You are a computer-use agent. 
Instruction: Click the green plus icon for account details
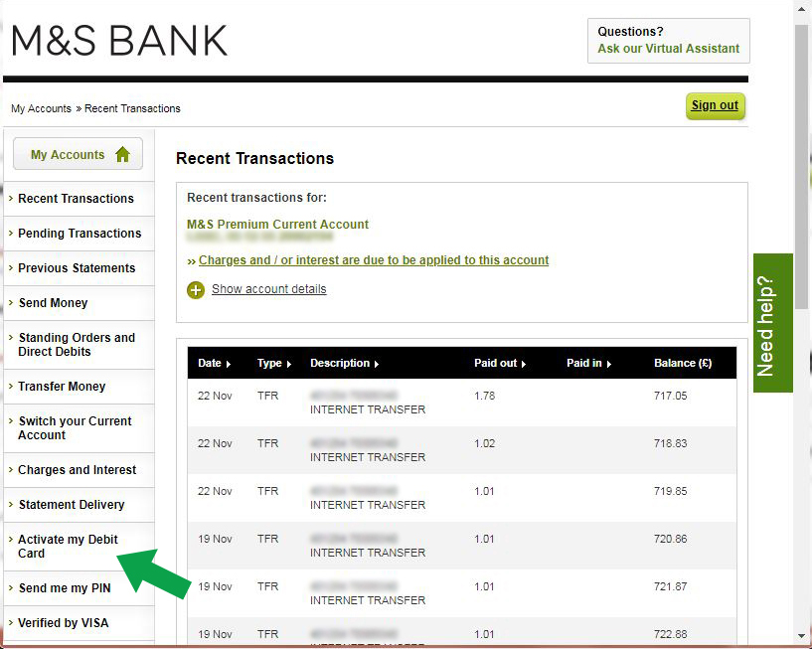(196, 290)
